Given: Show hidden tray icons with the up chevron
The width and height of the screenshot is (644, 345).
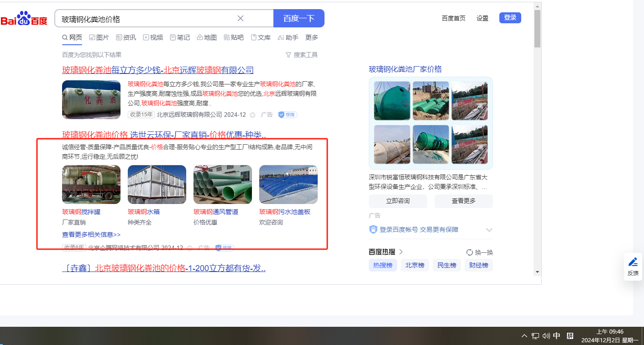Looking at the screenshot, I should coord(524,336).
